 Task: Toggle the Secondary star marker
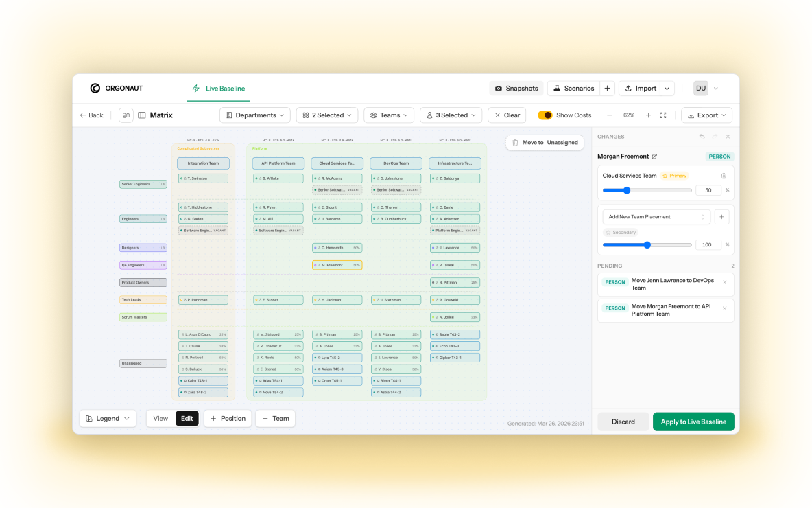pos(621,232)
